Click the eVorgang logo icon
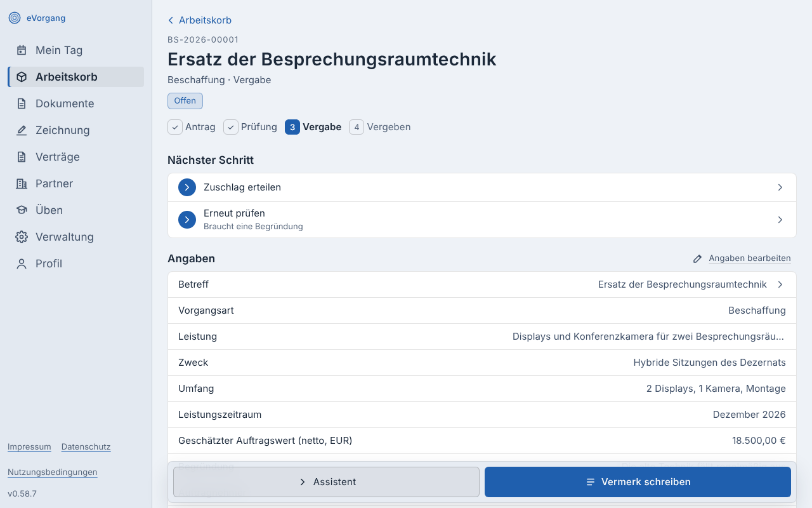 click(15, 18)
